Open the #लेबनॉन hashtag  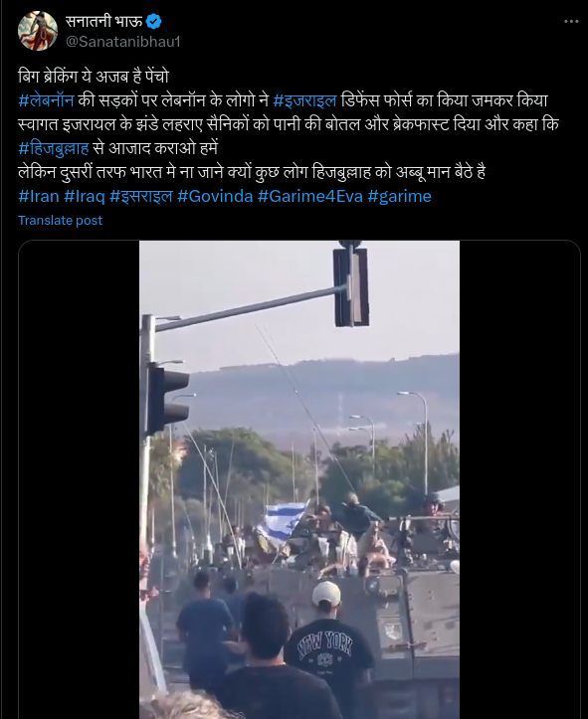(46, 100)
